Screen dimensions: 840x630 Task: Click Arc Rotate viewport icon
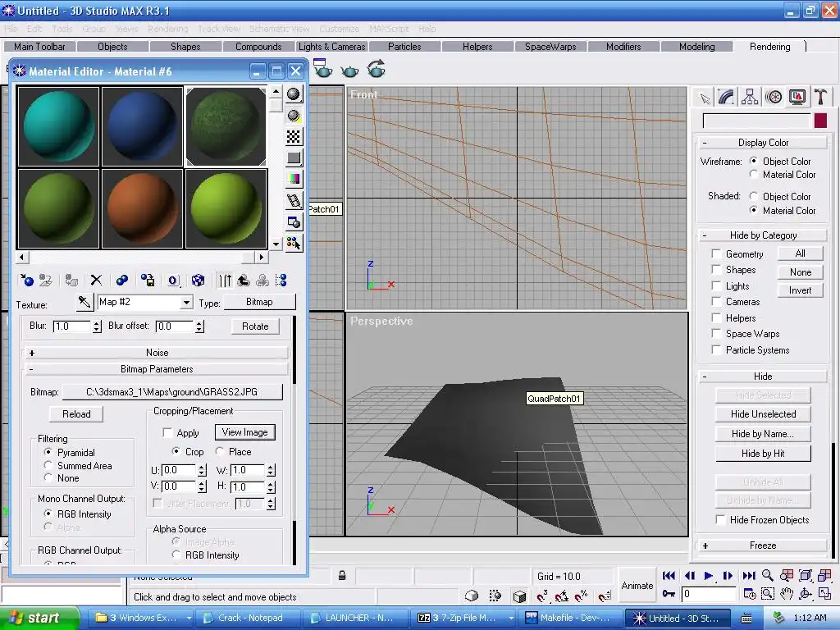tap(806, 594)
